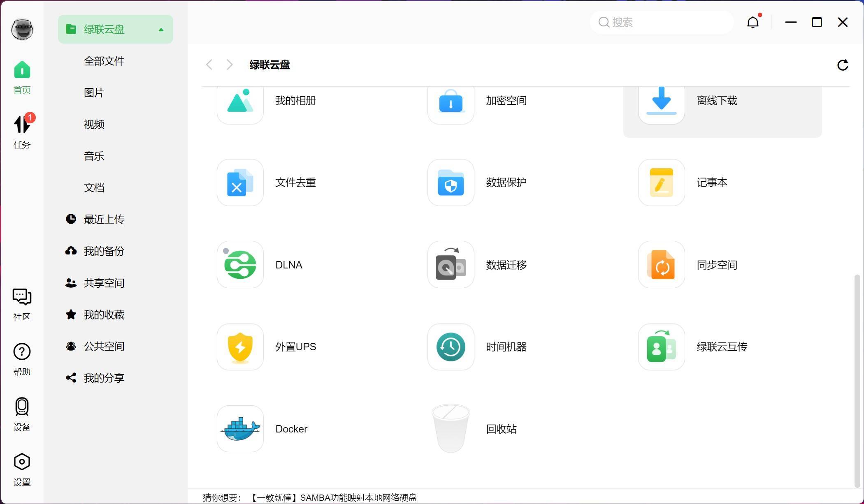Screen dimensions: 864x504
Task: Go to 首页 home in left rail
Action: [x=22, y=77]
